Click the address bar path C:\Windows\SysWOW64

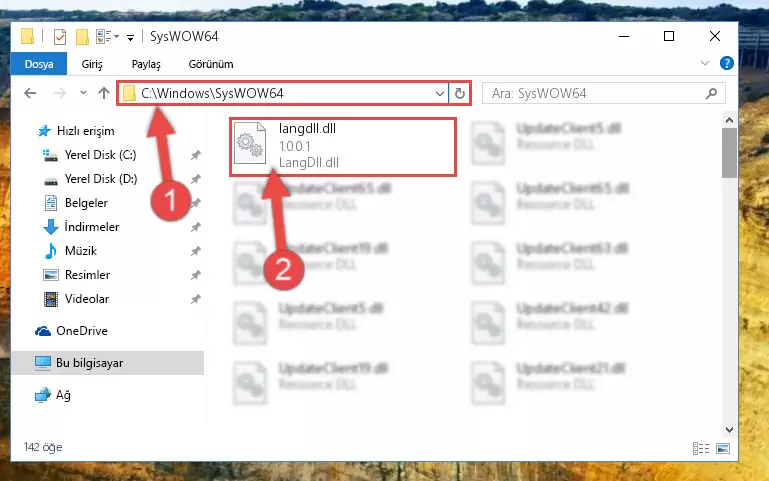coord(212,93)
